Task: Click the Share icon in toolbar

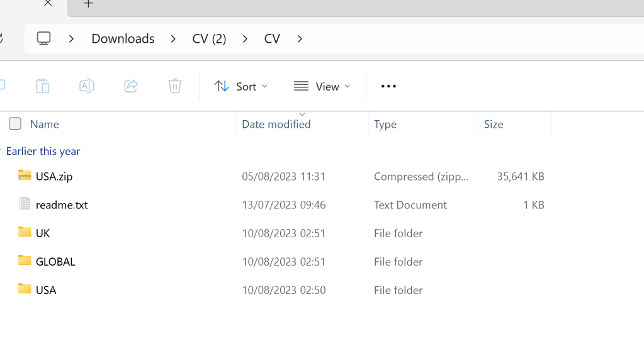Action: tap(131, 86)
